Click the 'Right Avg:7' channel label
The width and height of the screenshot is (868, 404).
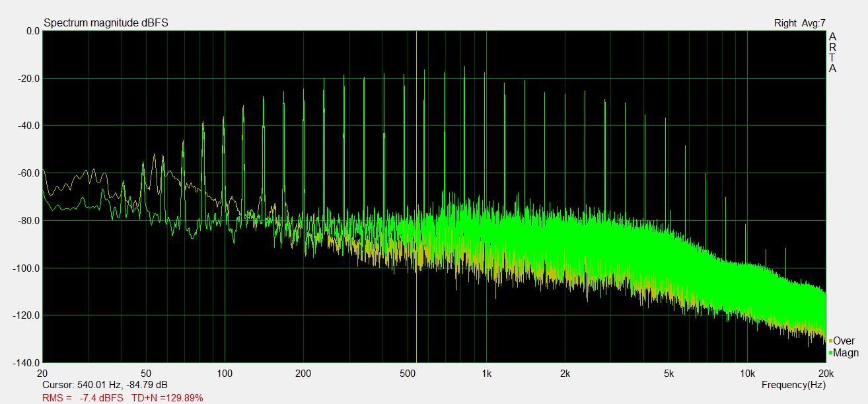799,23
